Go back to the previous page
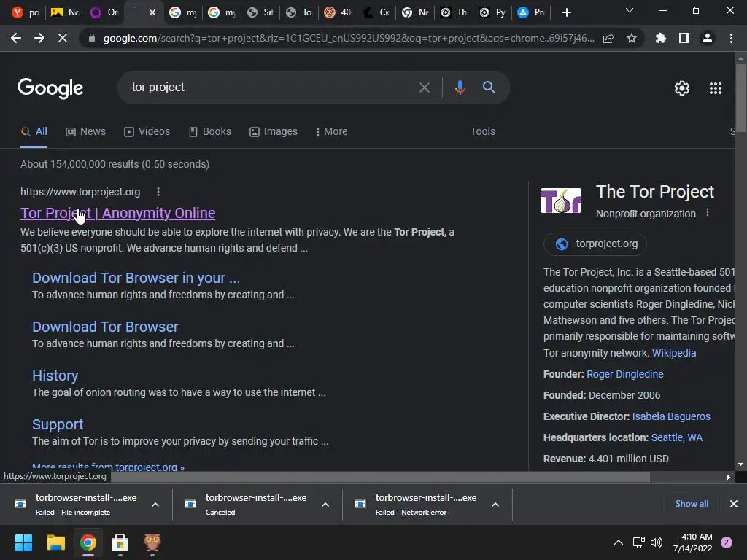The width and height of the screenshot is (747, 560). pyautogui.click(x=16, y=38)
